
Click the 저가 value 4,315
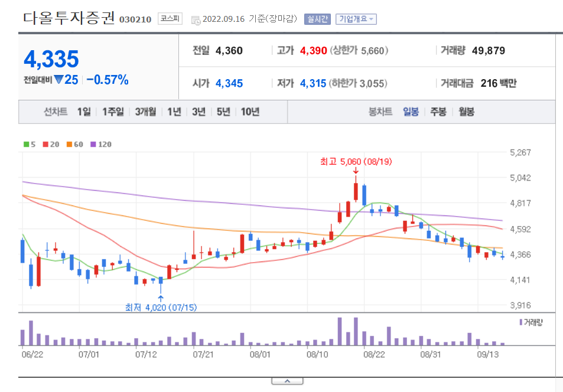pos(313,83)
